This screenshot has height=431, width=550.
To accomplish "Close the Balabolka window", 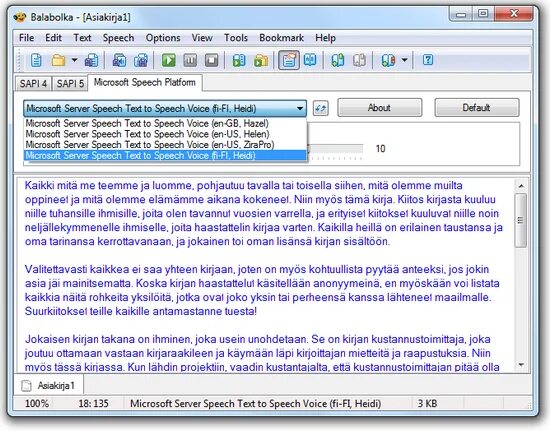I will (x=514, y=14).
